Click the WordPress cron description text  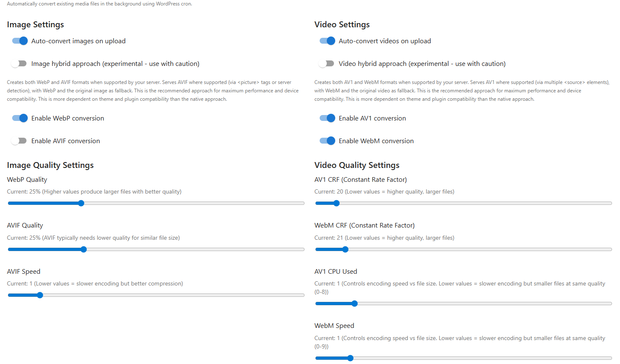pyautogui.click(x=99, y=3)
